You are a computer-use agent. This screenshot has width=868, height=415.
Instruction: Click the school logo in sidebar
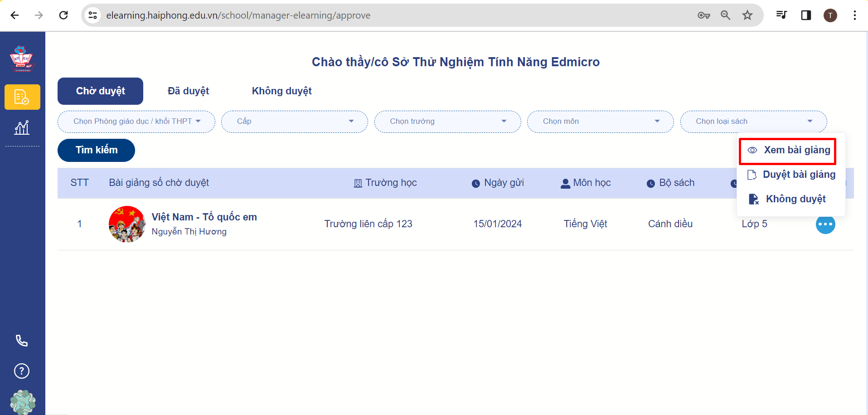point(22,59)
